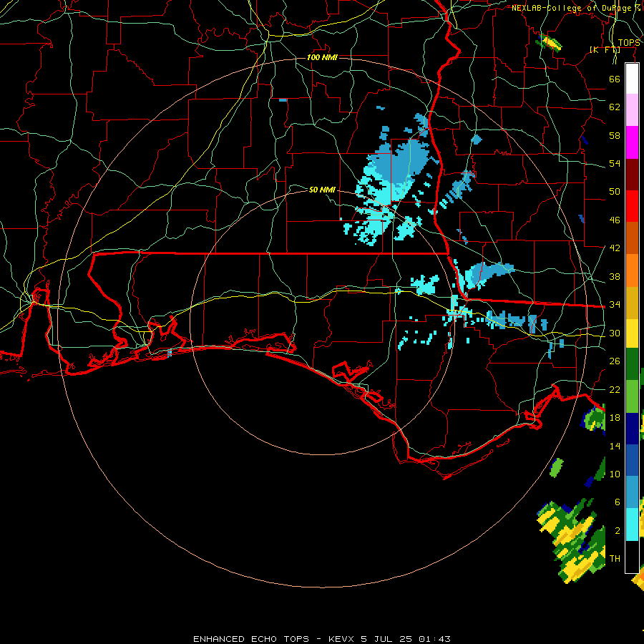Pick the light green legend band
The height and width of the screenshot is (644, 644).
(632, 396)
